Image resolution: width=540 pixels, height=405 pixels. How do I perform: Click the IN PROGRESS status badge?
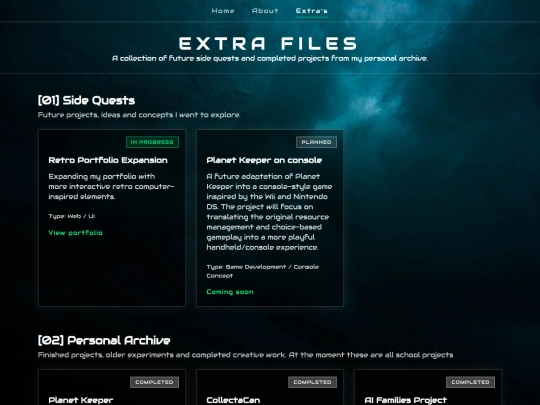152,142
